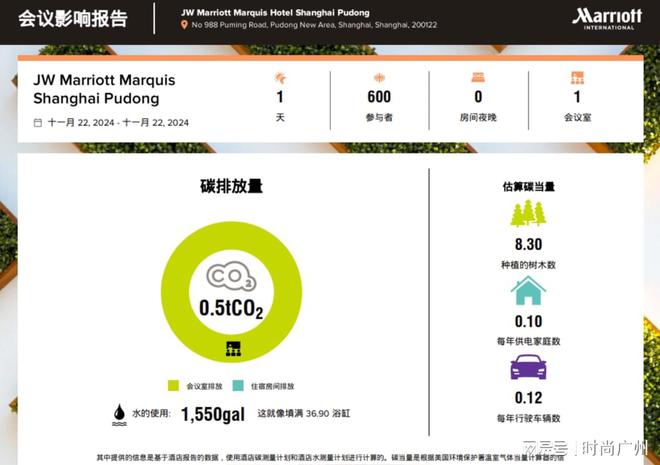This screenshot has height=465, width=660.
Task: Click the 600 participants value
Action: 379,97
